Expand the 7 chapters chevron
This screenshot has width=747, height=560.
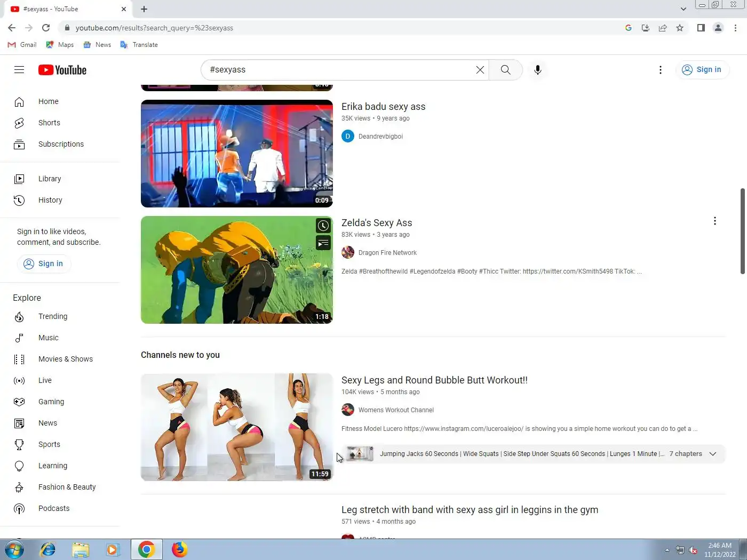pyautogui.click(x=713, y=454)
